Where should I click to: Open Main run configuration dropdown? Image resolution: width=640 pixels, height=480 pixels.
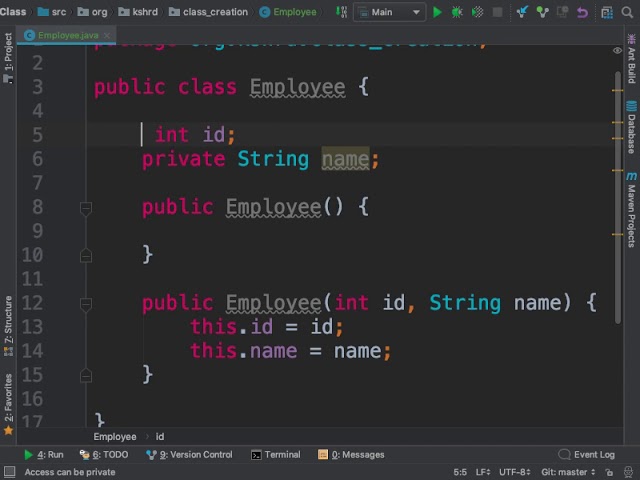[389, 12]
